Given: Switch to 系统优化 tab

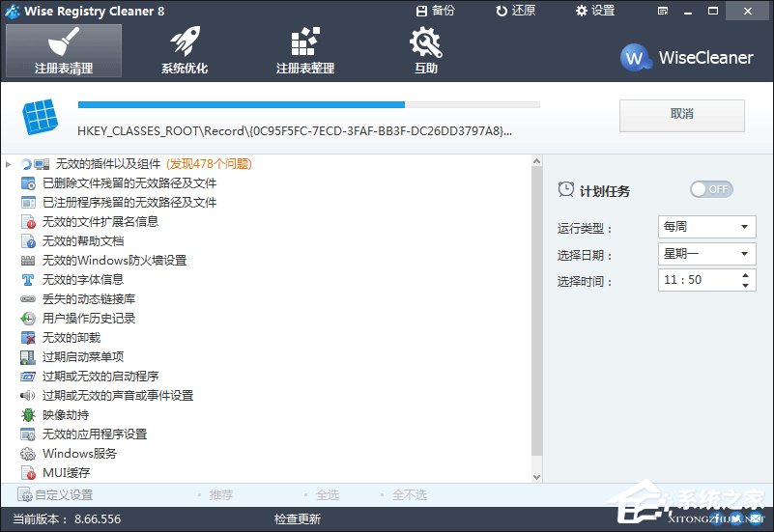Looking at the screenshot, I should click(x=185, y=50).
